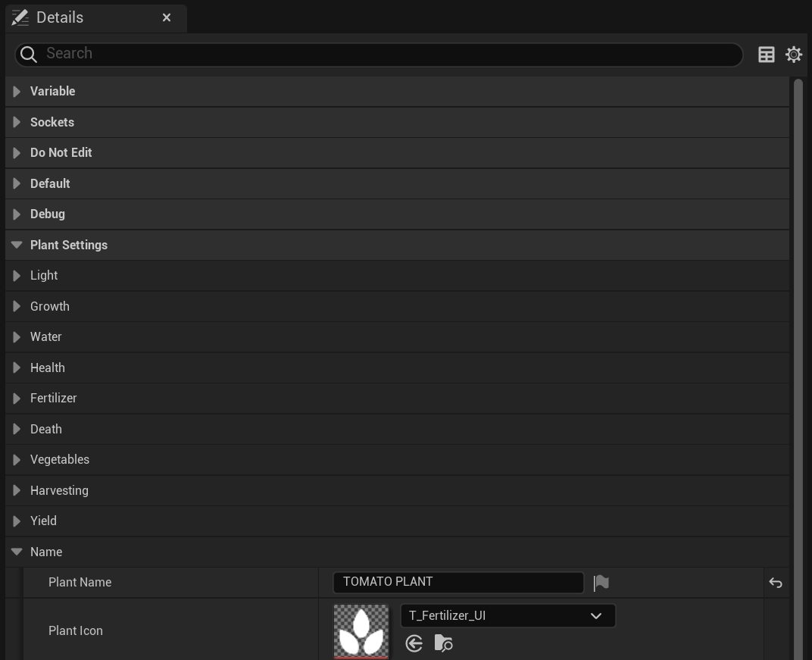Viewport: 812px width, 660px height.
Task: Expand the Light subcategory
Action: point(17,276)
